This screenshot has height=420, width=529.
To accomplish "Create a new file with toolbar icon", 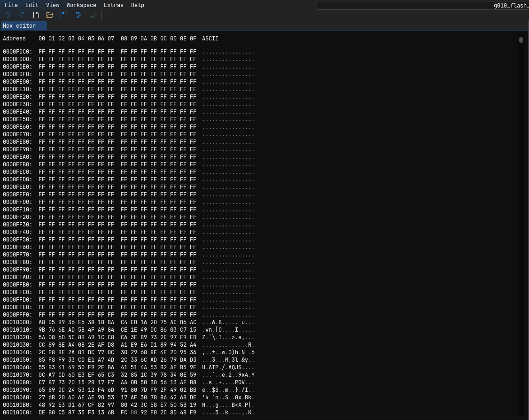I will coord(36,15).
